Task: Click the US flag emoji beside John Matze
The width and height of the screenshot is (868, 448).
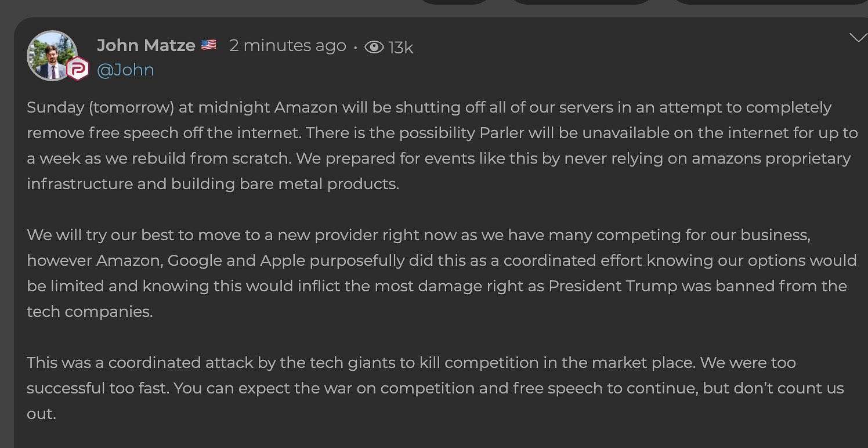Action: click(x=208, y=45)
